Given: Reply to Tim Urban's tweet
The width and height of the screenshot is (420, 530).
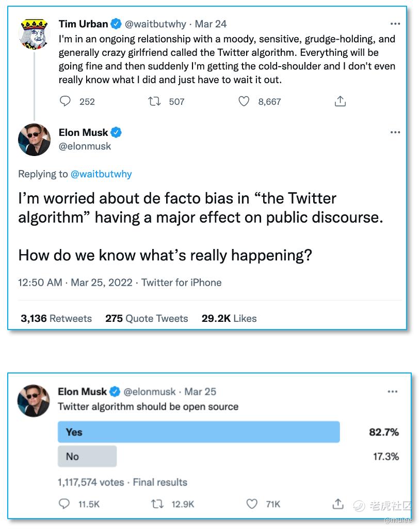Looking at the screenshot, I should [x=66, y=101].
